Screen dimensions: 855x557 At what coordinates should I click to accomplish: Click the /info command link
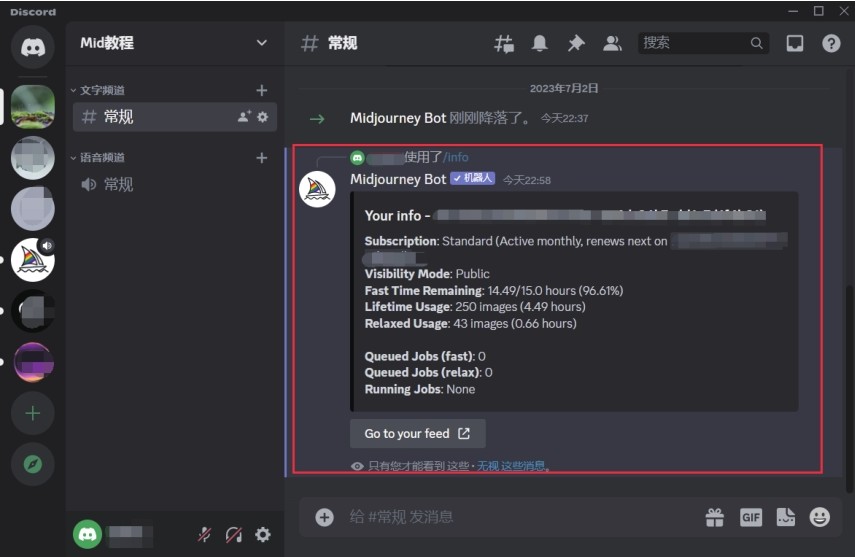coord(455,157)
